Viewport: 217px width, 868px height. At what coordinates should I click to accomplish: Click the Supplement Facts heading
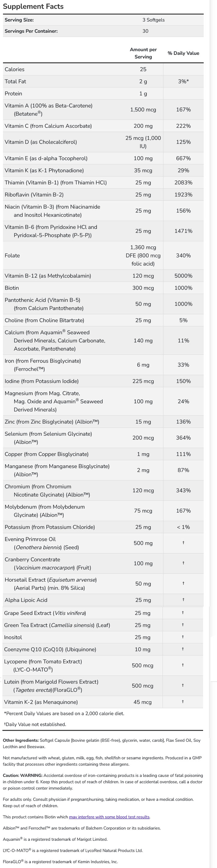click(33, 7)
